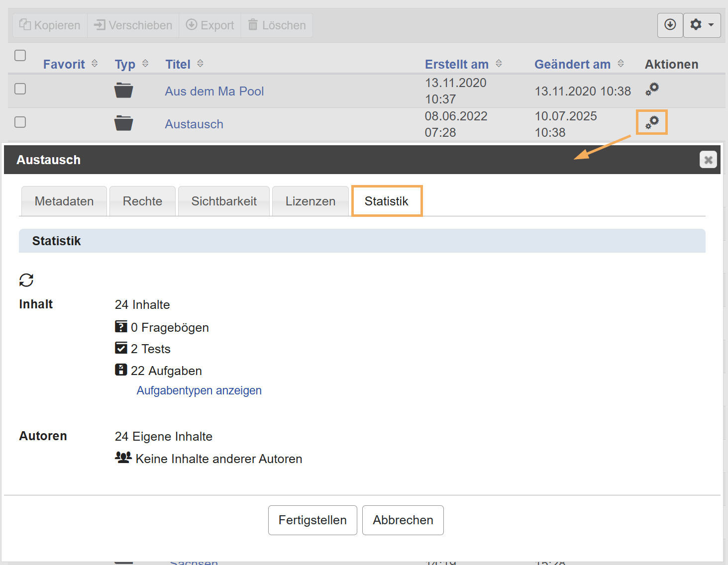Image resolution: width=728 pixels, height=565 pixels.
Task: Switch to the Sichtbarkeit tab
Action: pos(224,201)
